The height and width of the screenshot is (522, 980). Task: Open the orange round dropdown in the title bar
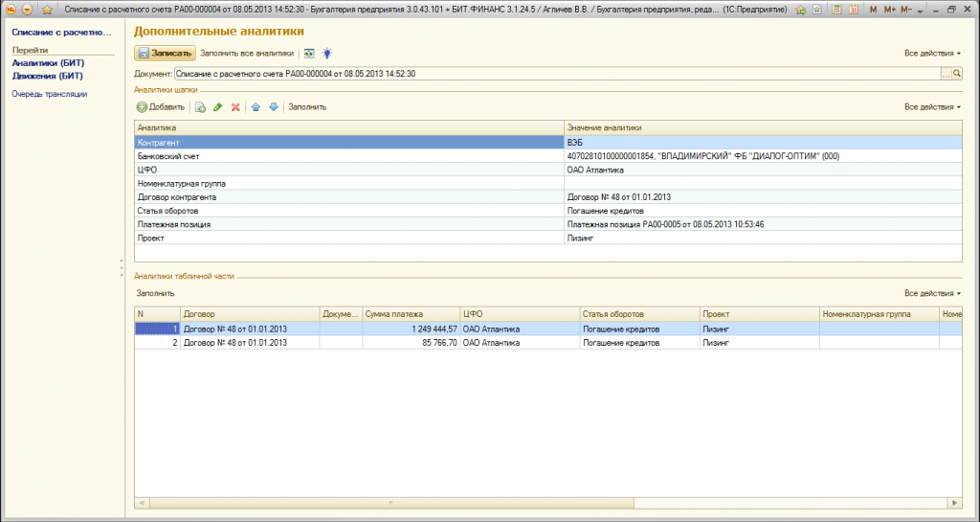(27, 10)
